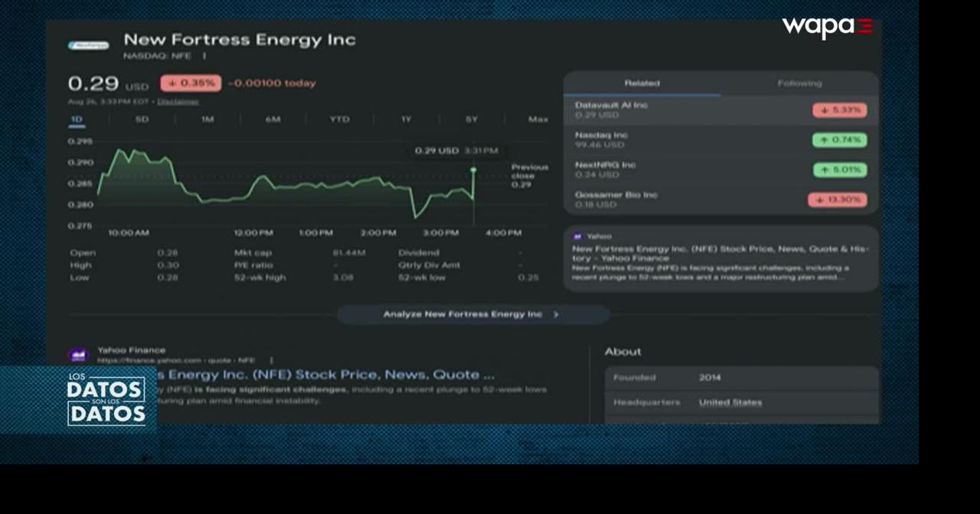Switch the chart to the 1M range
Viewport: 980px width, 514px height.
207,119
